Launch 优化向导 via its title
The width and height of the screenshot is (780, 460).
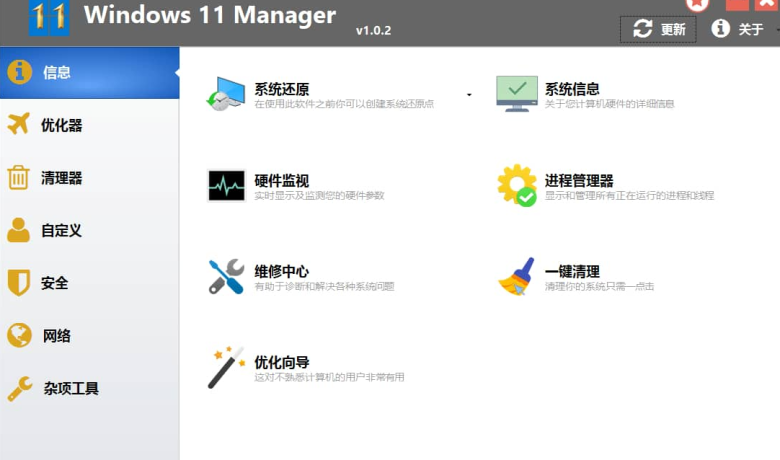(282, 363)
